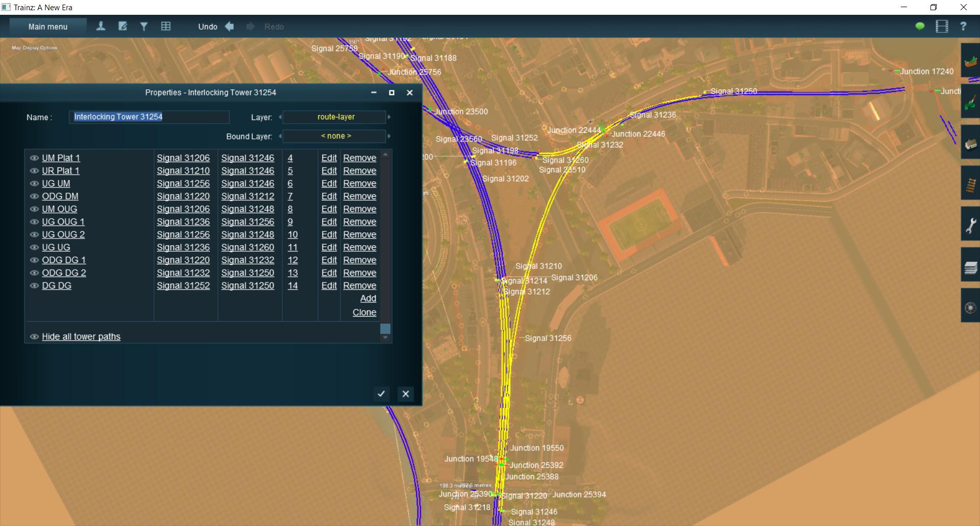Toggle eye icon beside Hide all tower paths

pyautogui.click(x=34, y=337)
